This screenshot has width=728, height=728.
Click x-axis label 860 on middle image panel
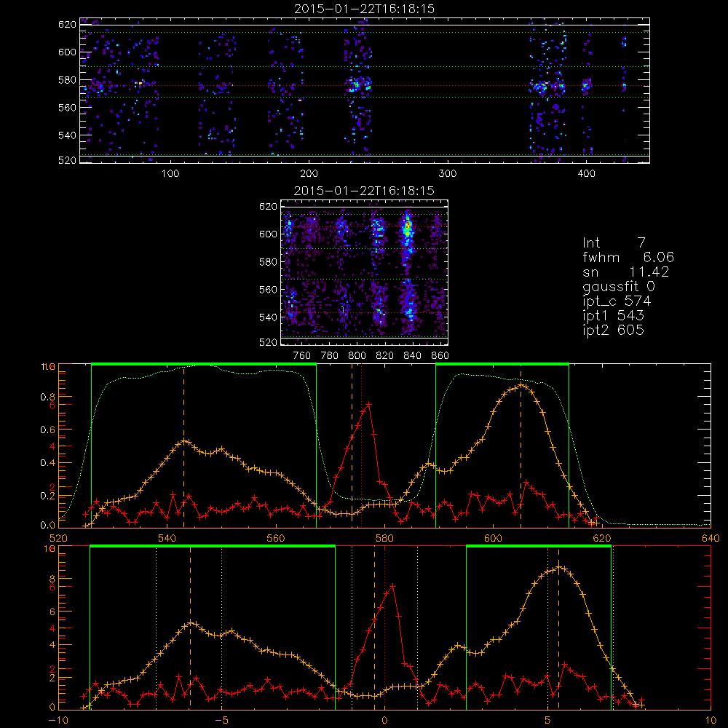coord(440,356)
